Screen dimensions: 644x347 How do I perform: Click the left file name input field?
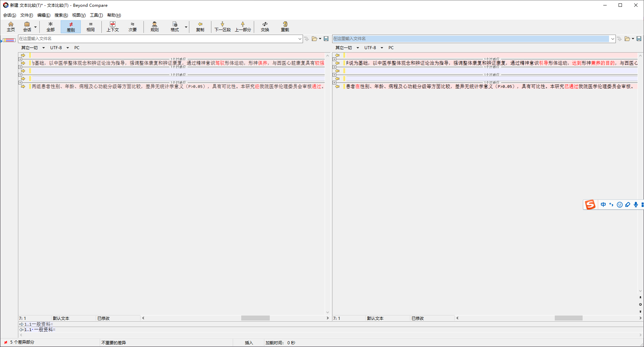[158, 39]
